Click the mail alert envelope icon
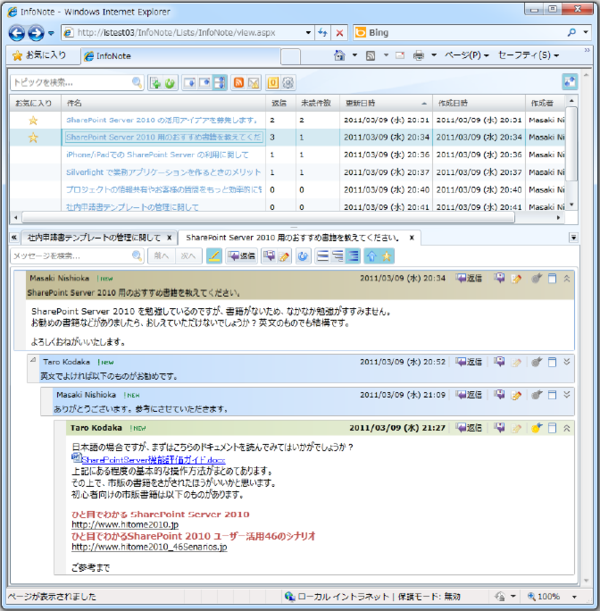This screenshot has width=600, height=611. tap(253, 83)
